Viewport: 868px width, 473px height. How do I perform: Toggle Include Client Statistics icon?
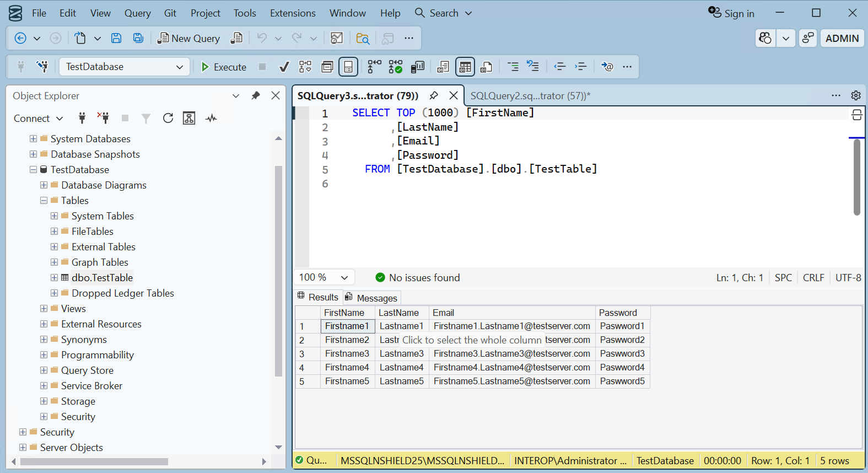(x=418, y=67)
